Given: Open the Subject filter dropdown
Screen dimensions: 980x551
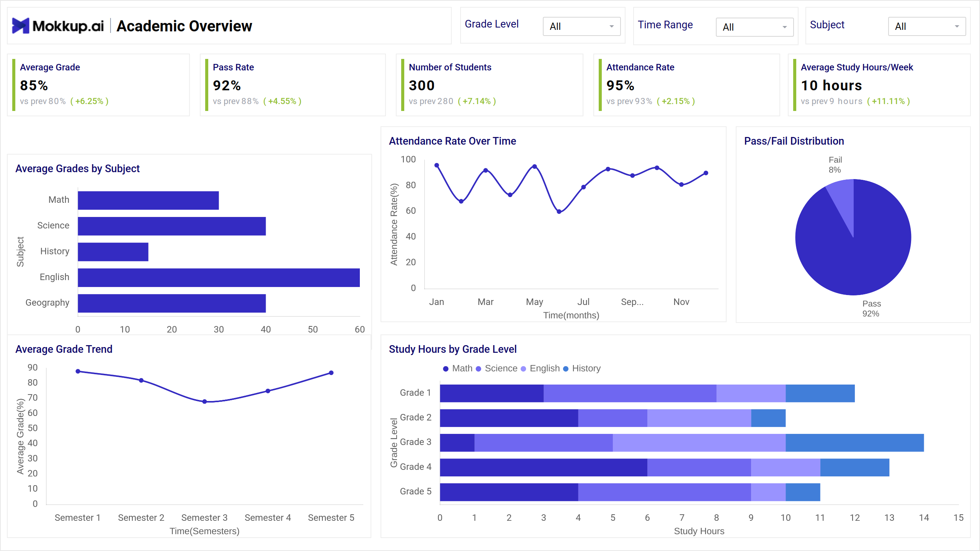Looking at the screenshot, I should coord(927,26).
